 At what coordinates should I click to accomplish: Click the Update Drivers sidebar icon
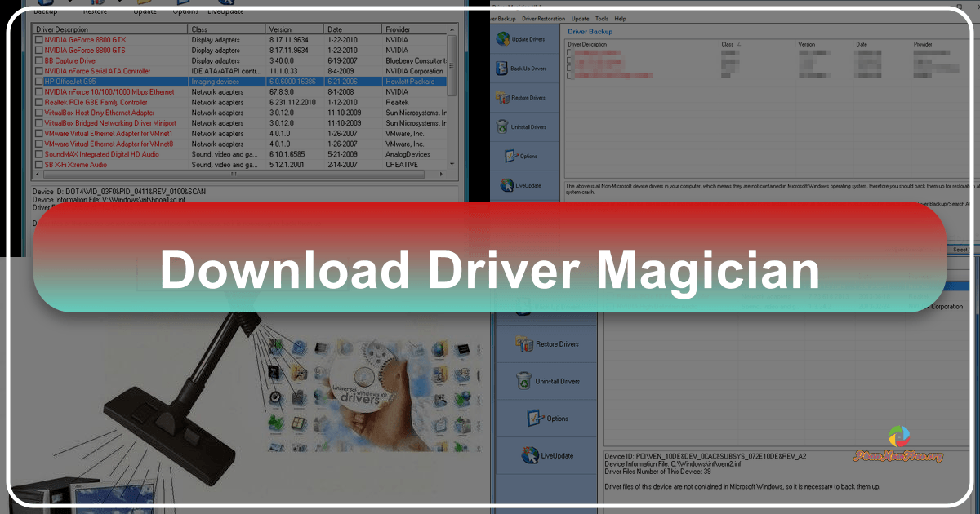[522, 38]
